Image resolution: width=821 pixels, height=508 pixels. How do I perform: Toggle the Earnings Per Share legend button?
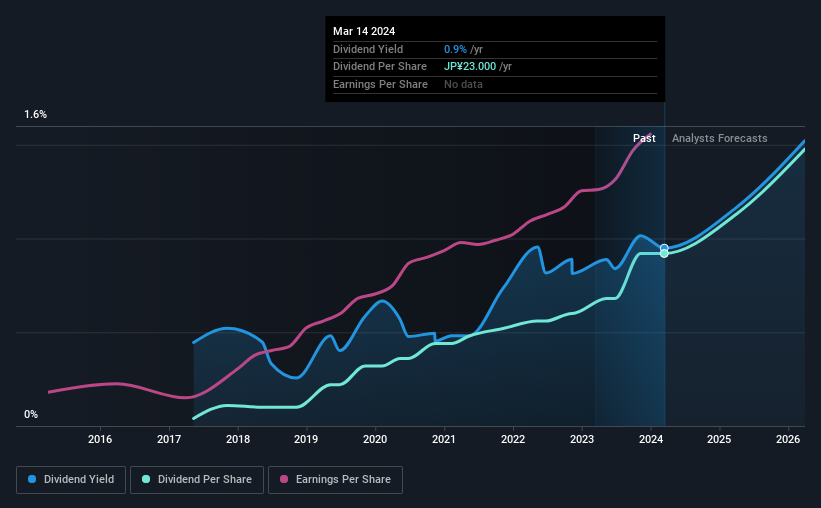click(335, 480)
